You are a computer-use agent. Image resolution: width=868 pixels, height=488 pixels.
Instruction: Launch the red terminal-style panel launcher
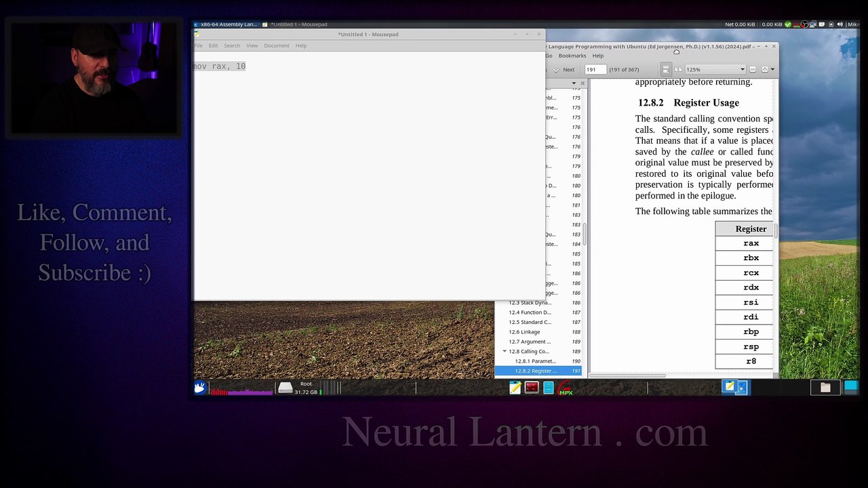click(x=532, y=388)
